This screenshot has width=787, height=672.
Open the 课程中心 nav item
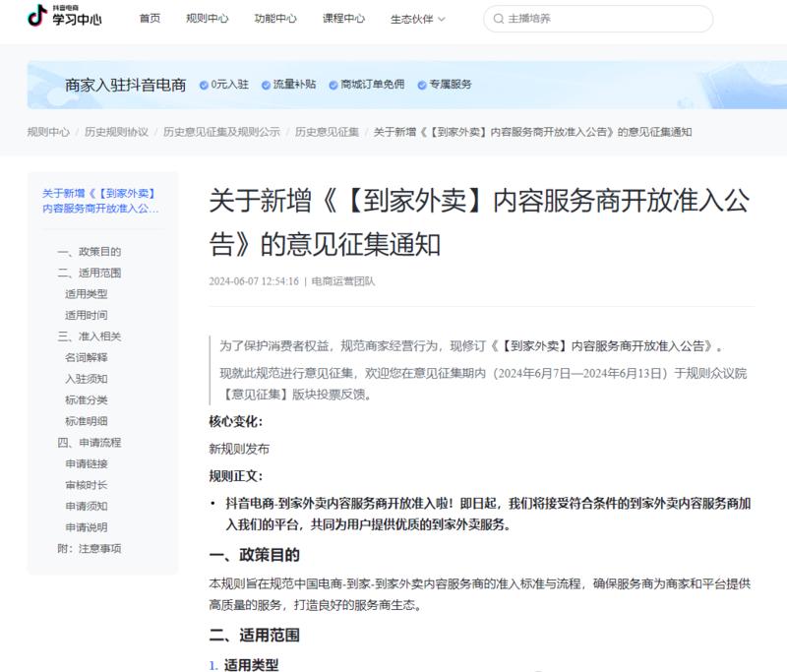click(343, 19)
